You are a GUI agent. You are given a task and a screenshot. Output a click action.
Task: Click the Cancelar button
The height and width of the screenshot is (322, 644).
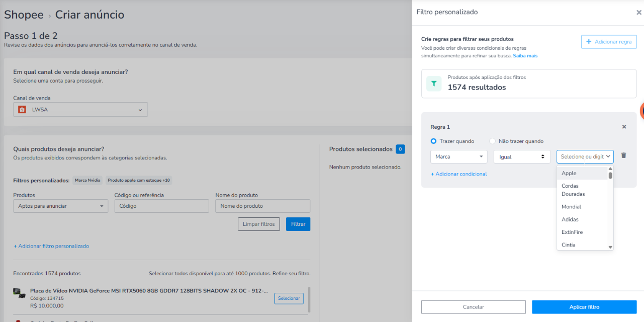473,307
